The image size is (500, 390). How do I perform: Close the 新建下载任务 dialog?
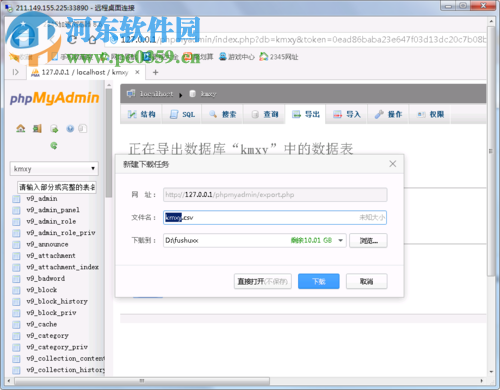click(x=393, y=164)
